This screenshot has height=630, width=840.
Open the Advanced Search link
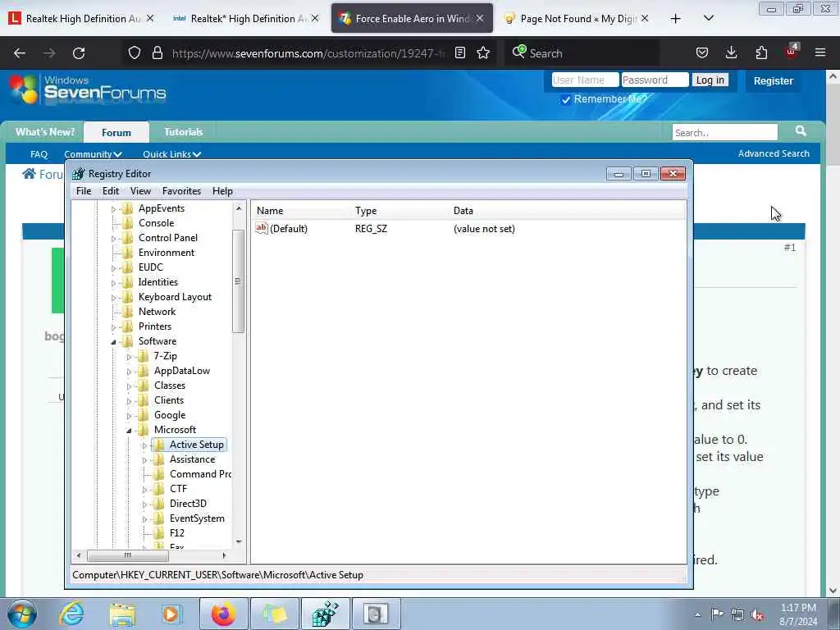pos(774,153)
